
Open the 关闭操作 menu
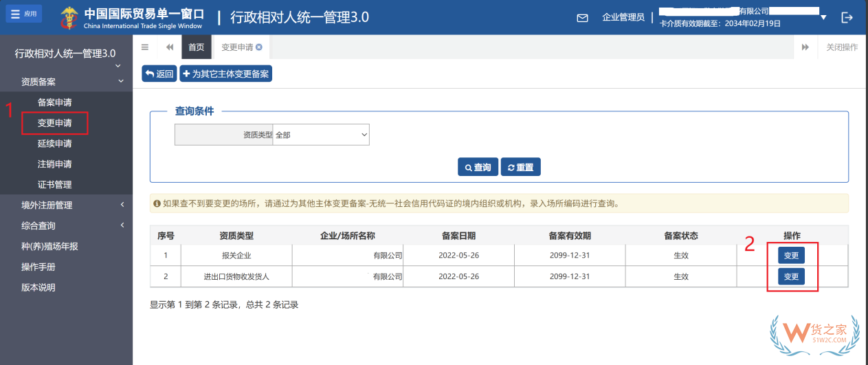842,47
